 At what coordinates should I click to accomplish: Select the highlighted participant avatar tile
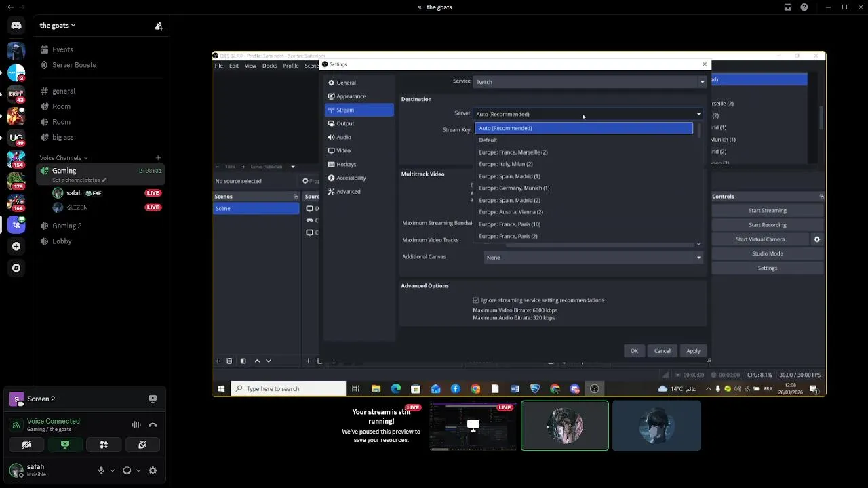point(565,426)
